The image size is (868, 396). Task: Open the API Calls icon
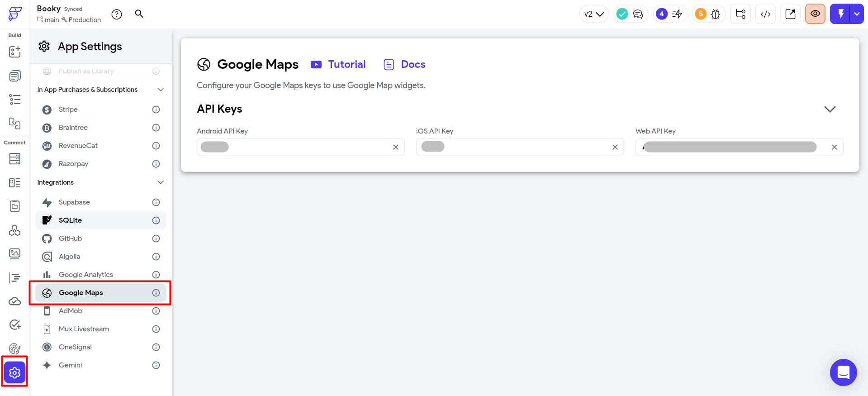tap(15, 230)
